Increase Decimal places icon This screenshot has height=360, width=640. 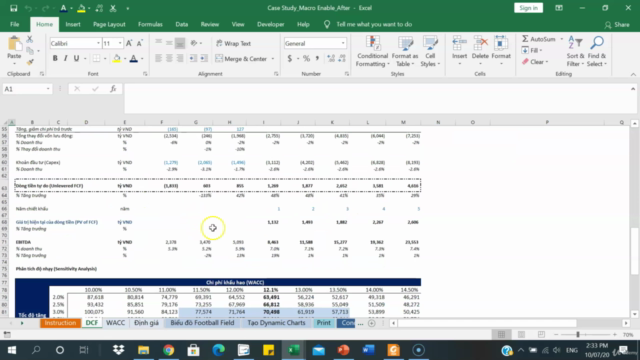click(331, 59)
